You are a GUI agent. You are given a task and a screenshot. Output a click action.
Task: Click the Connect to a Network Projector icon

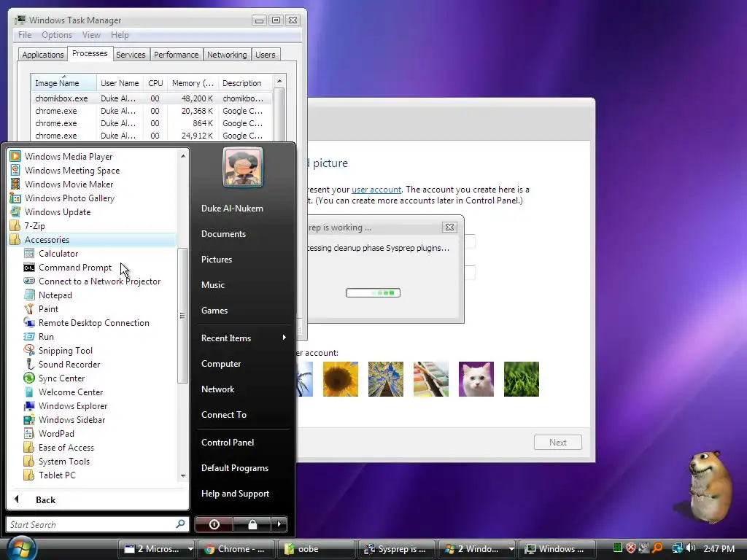click(x=29, y=281)
